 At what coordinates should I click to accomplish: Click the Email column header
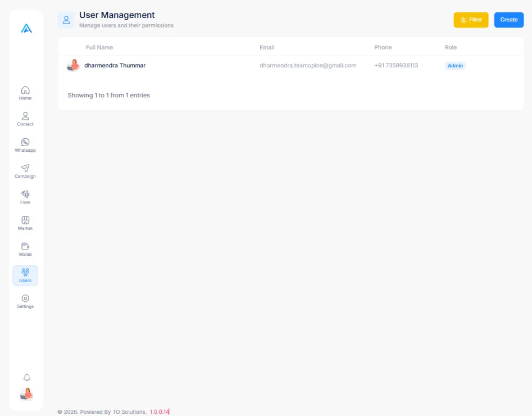[267, 48]
